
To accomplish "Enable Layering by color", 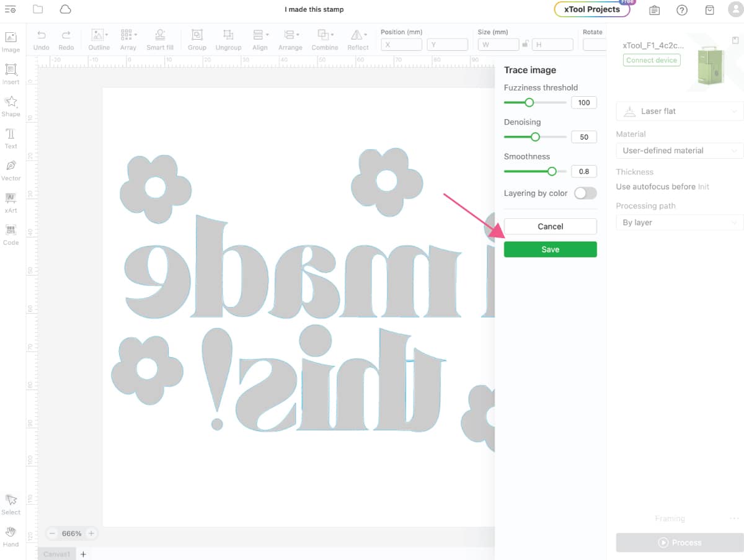I will tap(585, 193).
